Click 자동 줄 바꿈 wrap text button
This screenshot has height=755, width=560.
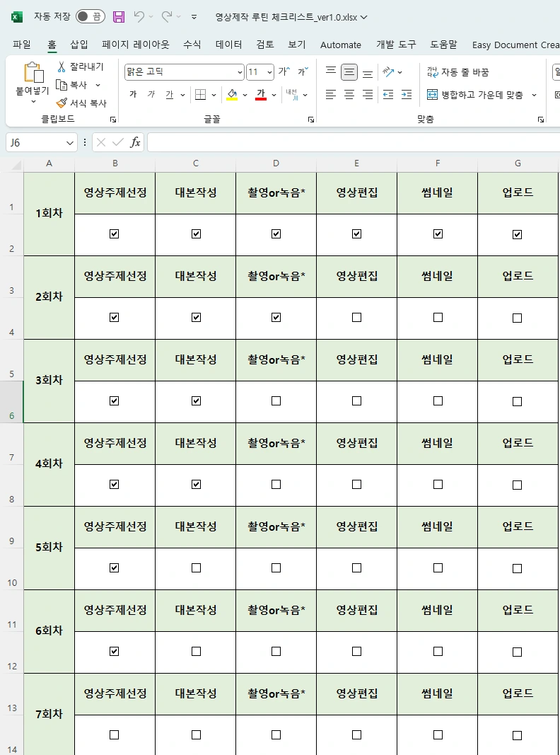(457, 72)
